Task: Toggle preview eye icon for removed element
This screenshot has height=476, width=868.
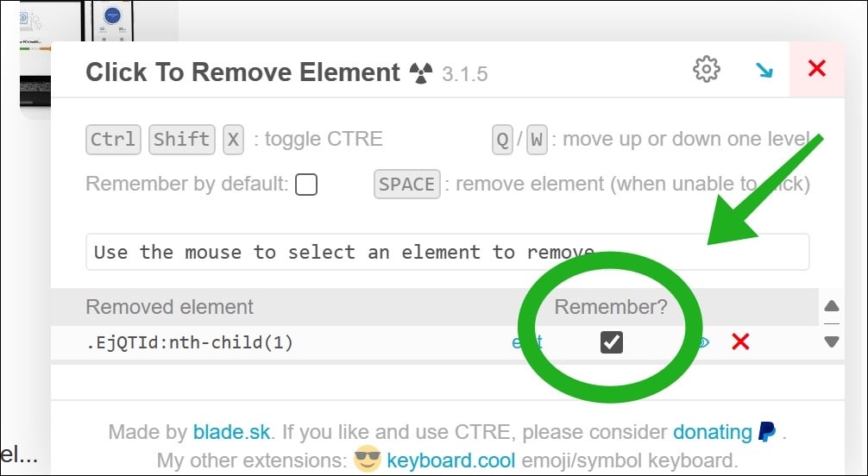Action: click(x=702, y=342)
